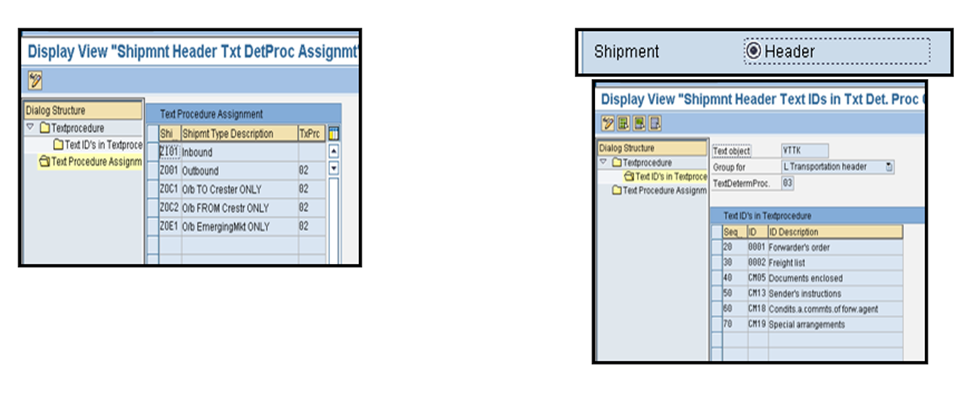Collapse the Textprocedure node in left window
This screenshot has height=399, width=975.
(30, 127)
